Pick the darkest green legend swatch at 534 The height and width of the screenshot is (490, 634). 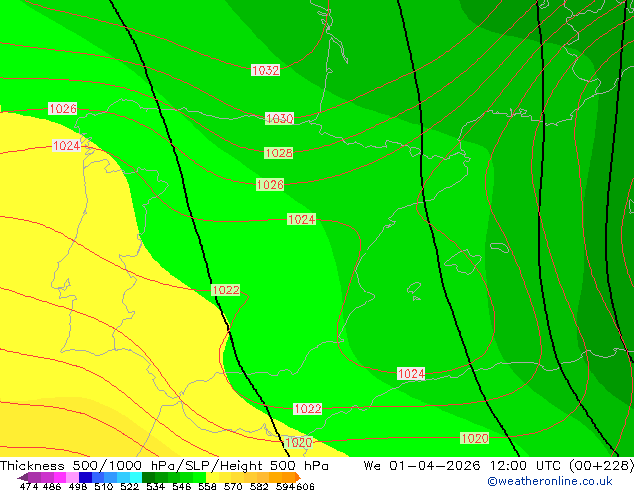[x=146, y=477]
